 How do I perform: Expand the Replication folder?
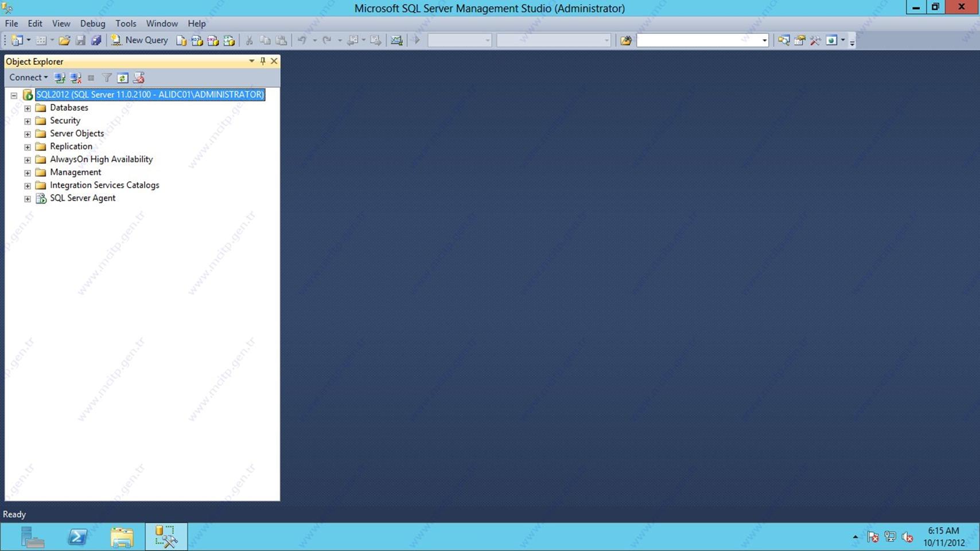pos(27,147)
